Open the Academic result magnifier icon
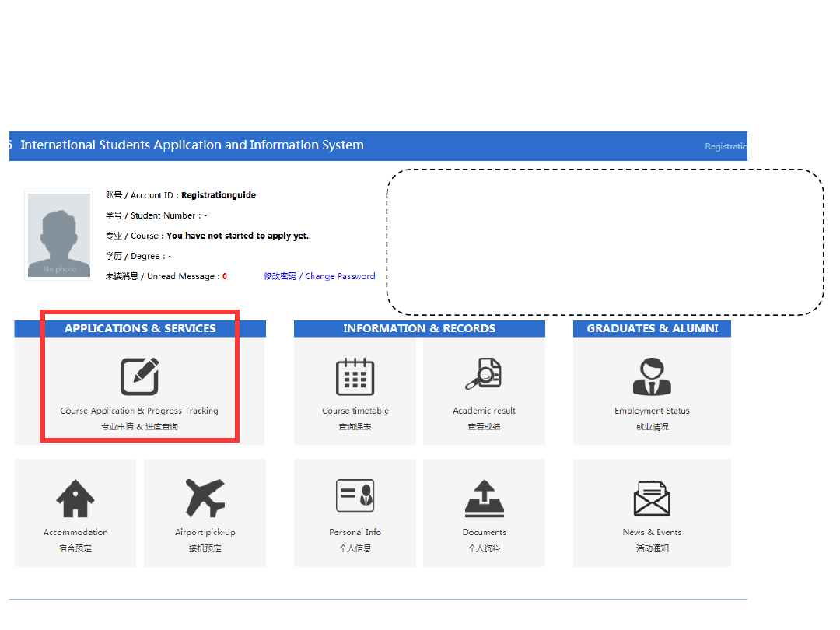 point(483,373)
